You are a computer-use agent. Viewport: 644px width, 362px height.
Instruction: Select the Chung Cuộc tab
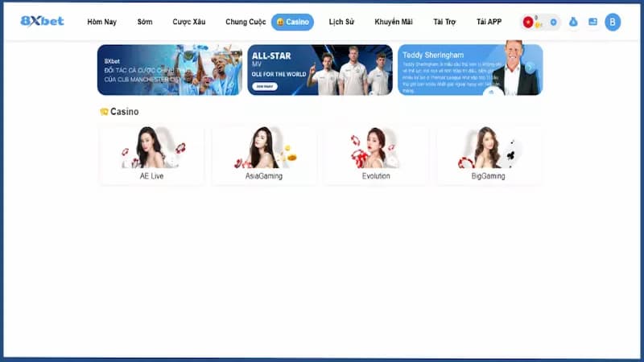tap(246, 22)
